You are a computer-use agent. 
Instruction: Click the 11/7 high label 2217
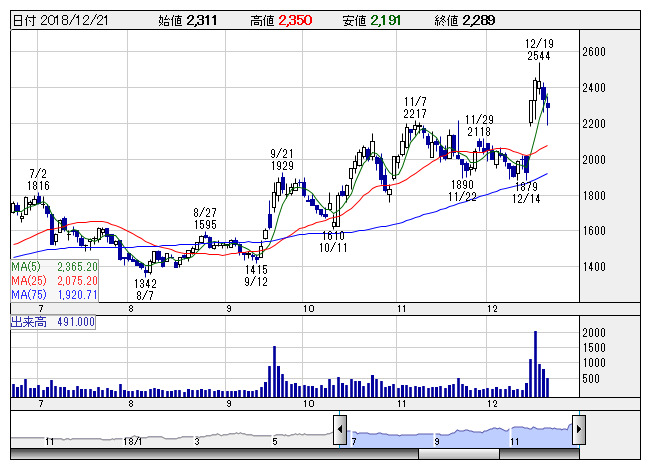[416, 115]
